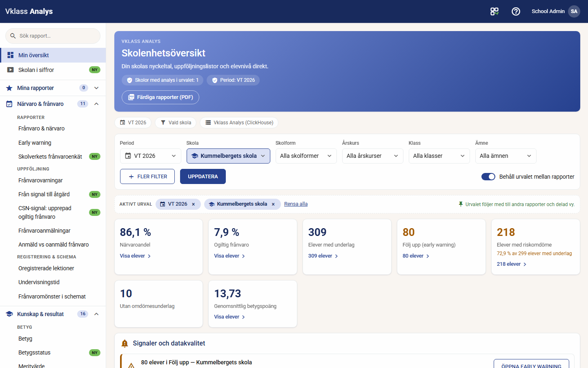Open the Alla ämnen dropdown

(x=506, y=156)
